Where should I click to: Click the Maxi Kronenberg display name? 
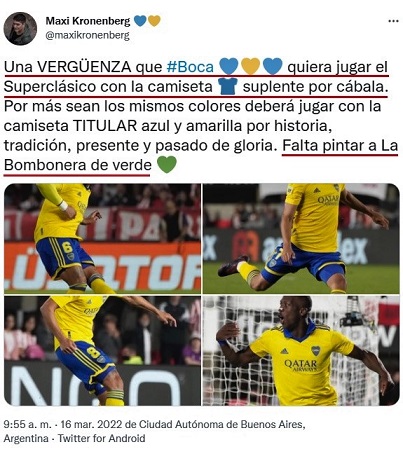click(88, 21)
